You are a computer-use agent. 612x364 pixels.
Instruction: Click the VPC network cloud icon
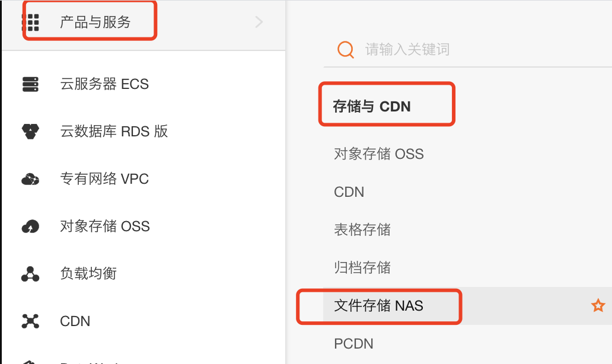(30, 179)
